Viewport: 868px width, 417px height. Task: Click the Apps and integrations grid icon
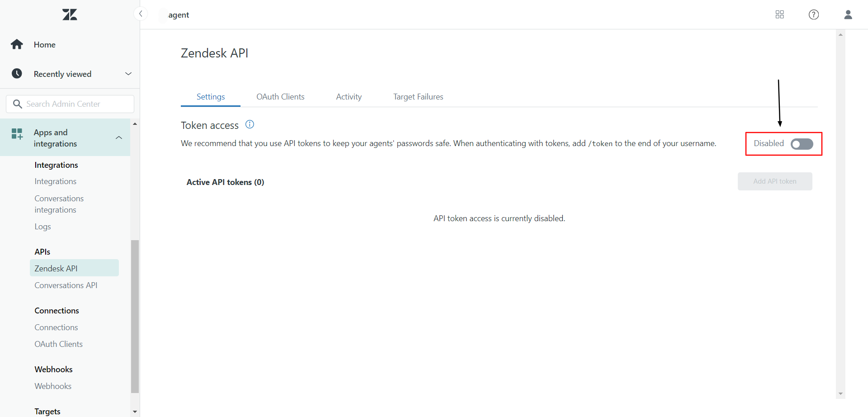point(17,134)
